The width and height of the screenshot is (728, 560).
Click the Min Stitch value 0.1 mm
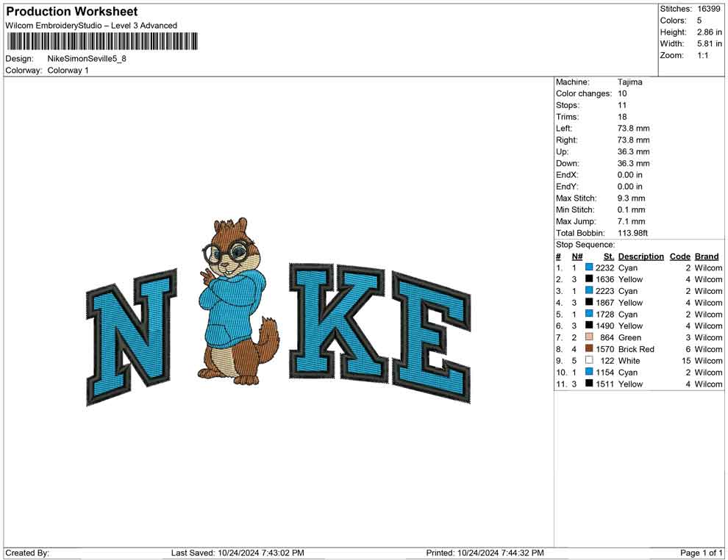point(631,209)
